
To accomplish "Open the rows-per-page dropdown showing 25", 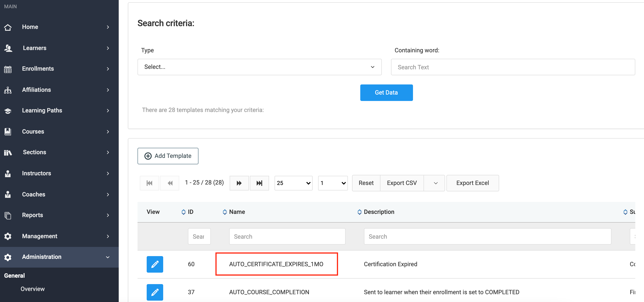I will pos(293,183).
